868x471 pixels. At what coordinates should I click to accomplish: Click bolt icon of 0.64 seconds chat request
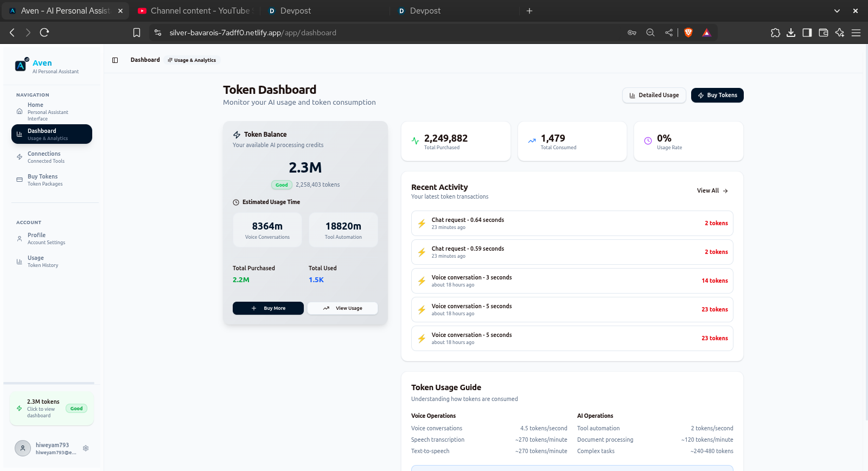(x=422, y=224)
